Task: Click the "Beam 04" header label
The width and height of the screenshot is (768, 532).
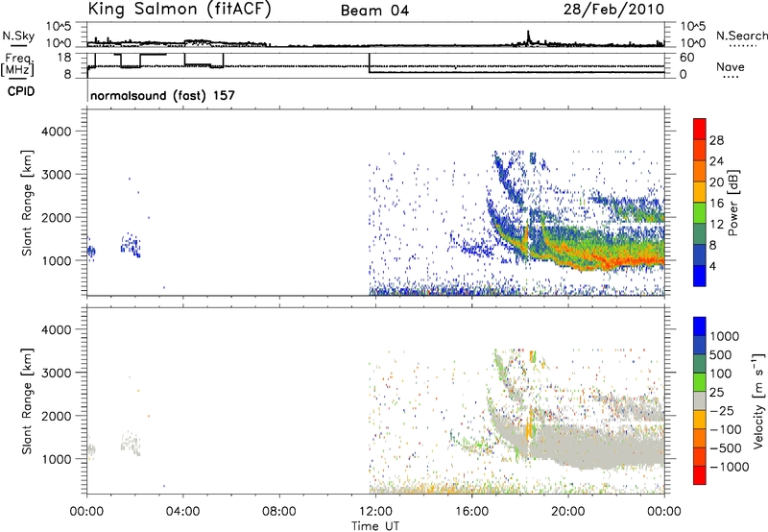Action: [x=374, y=11]
